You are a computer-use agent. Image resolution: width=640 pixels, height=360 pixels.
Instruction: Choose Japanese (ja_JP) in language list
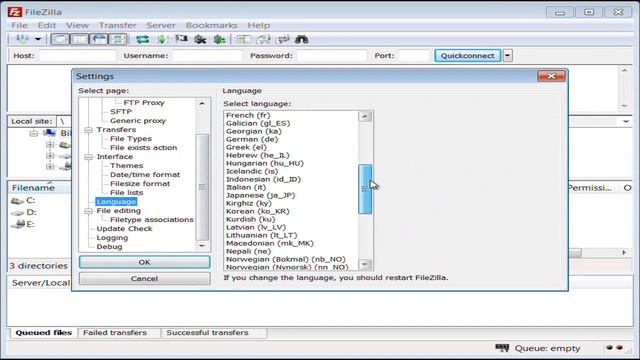[260, 196]
